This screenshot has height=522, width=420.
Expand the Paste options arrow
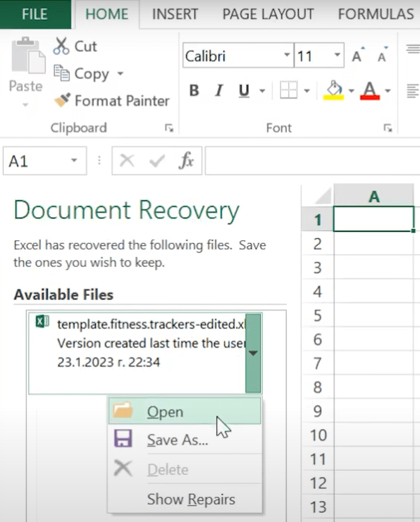tap(25, 105)
